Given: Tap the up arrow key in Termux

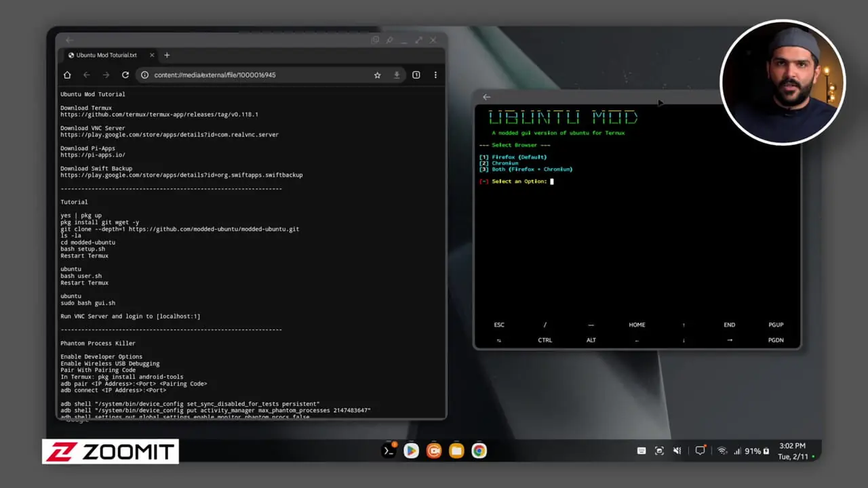Looking at the screenshot, I should (684, 325).
